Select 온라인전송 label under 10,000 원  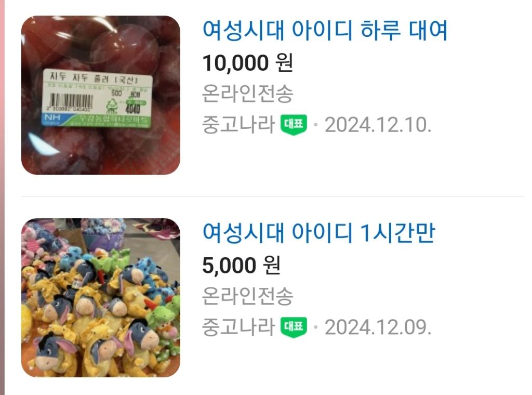[247, 94]
